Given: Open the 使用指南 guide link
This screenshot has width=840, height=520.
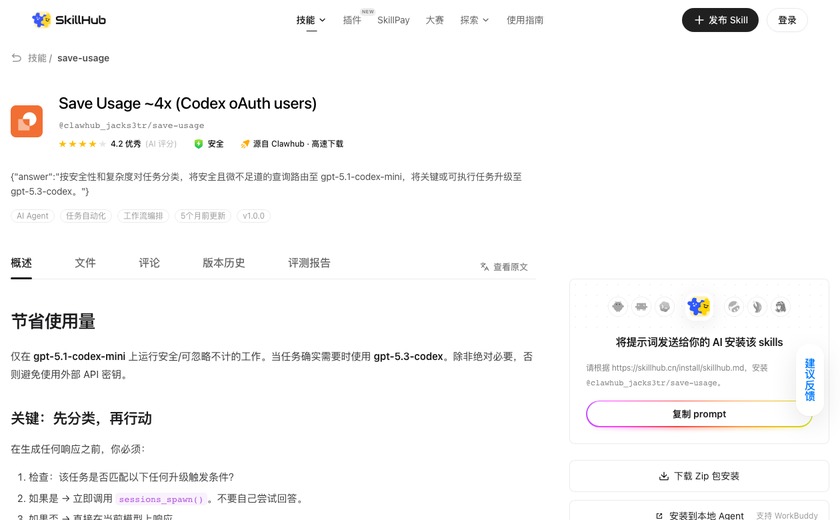Looking at the screenshot, I should tap(525, 20).
